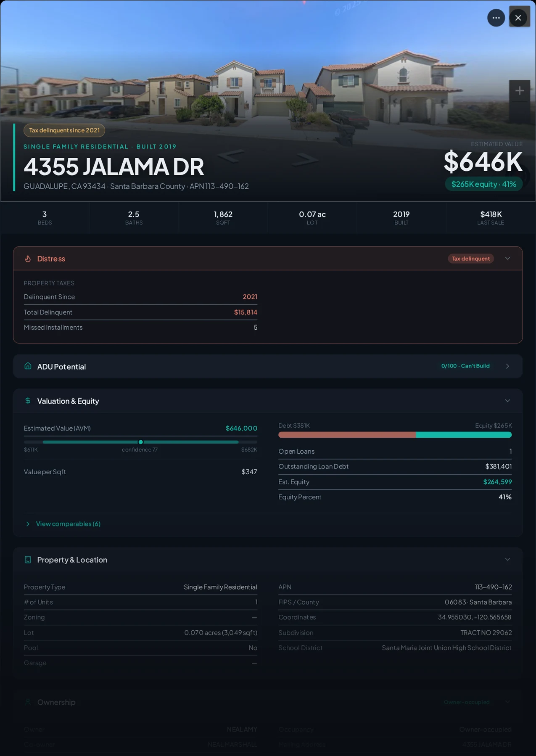Viewport: 536px width, 756px height.
Task: Click the 2019 BUILT stat cell
Action: [401, 218]
